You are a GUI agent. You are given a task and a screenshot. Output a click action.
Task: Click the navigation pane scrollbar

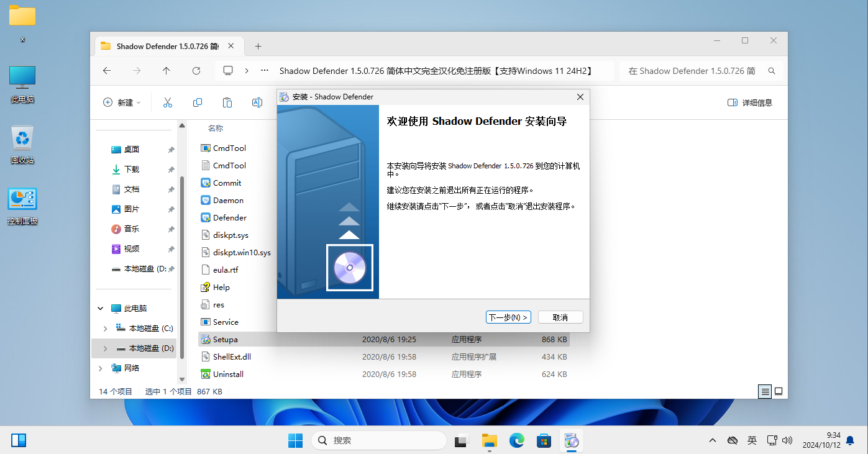[182, 267]
